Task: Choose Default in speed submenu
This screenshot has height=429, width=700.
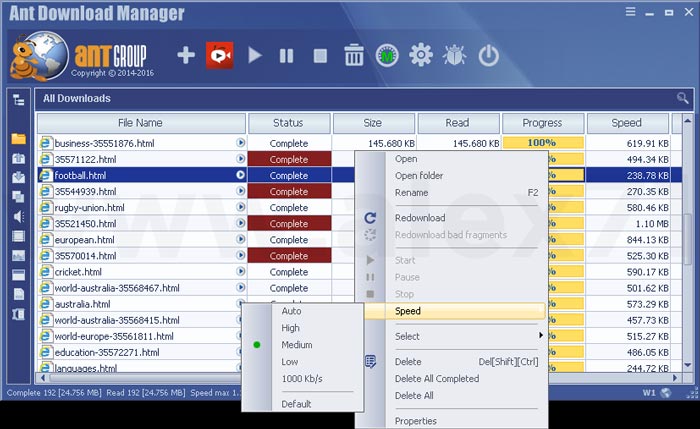Action: coord(296,404)
